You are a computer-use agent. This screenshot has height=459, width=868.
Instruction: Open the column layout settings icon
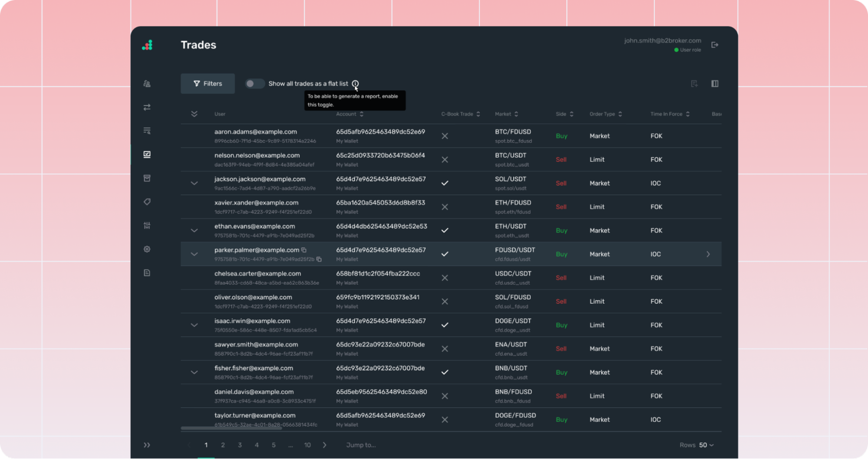pos(715,83)
